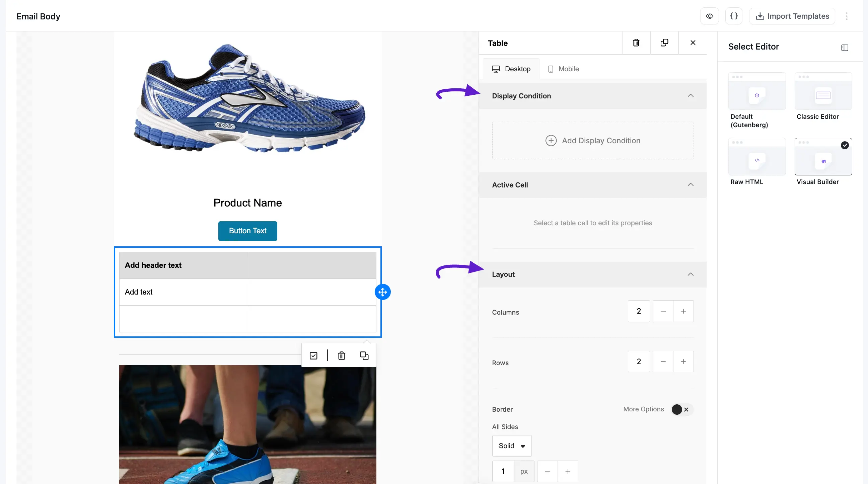
Task: Select the runner's feet photo
Action: pos(248,424)
